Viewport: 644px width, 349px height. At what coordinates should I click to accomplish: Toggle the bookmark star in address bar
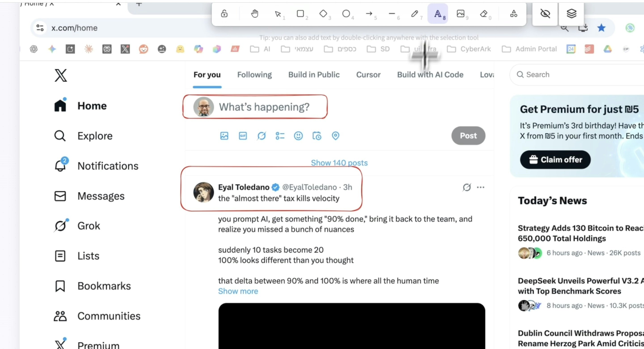pyautogui.click(x=601, y=28)
